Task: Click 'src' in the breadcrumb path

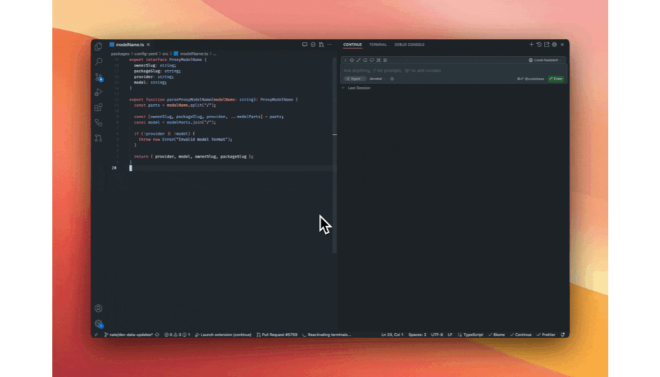Action: tap(165, 54)
